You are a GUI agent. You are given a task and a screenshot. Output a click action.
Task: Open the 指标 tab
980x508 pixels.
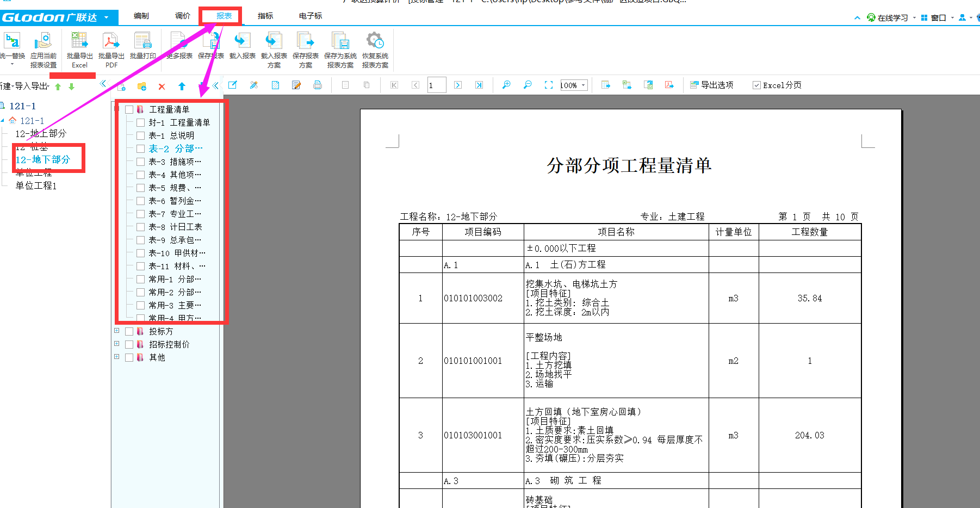pyautogui.click(x=265, y=16)
